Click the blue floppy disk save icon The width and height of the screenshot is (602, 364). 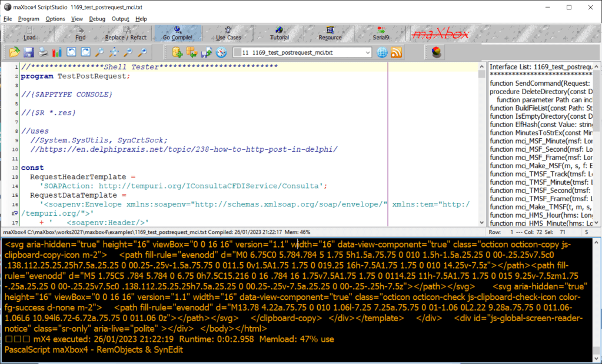pyautogui.click(x=29, y=52)
